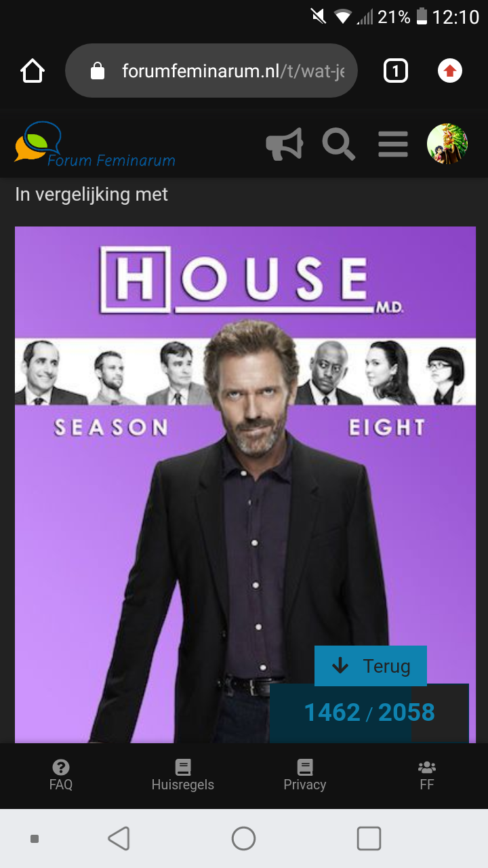Open the megaphone announcements icon
Image resolution: width=488 pixels, height=868 pixels.
[284, 144]
